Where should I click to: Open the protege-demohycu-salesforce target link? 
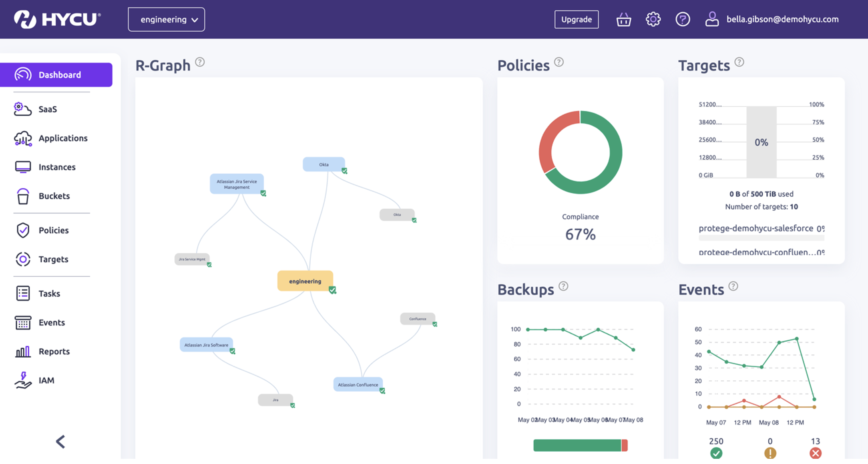(760, 228)
